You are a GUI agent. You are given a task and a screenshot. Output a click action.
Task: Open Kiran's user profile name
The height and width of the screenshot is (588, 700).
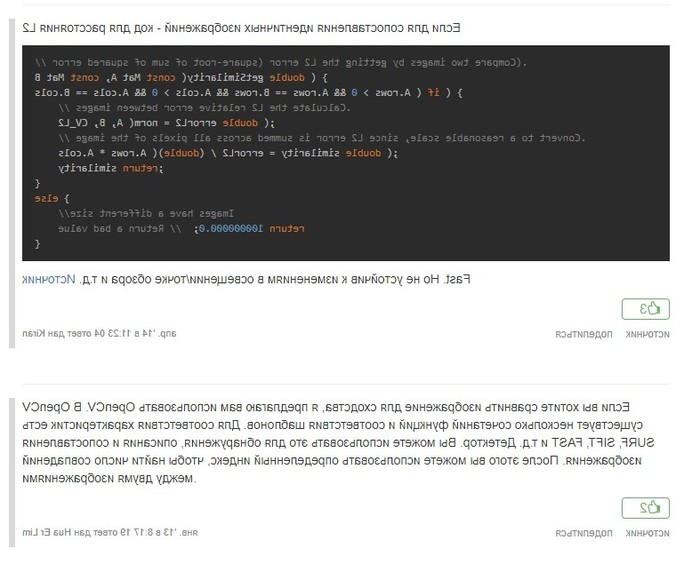pyautogui.click(x=30, y=333)
